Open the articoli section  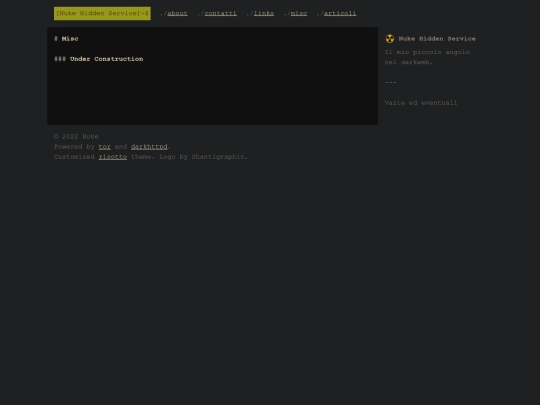point(340,13)
